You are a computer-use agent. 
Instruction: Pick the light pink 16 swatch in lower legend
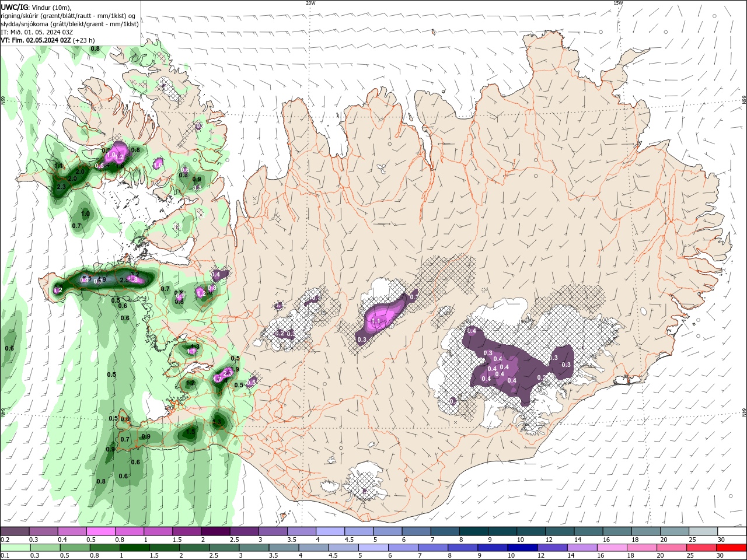pos(612,548)
